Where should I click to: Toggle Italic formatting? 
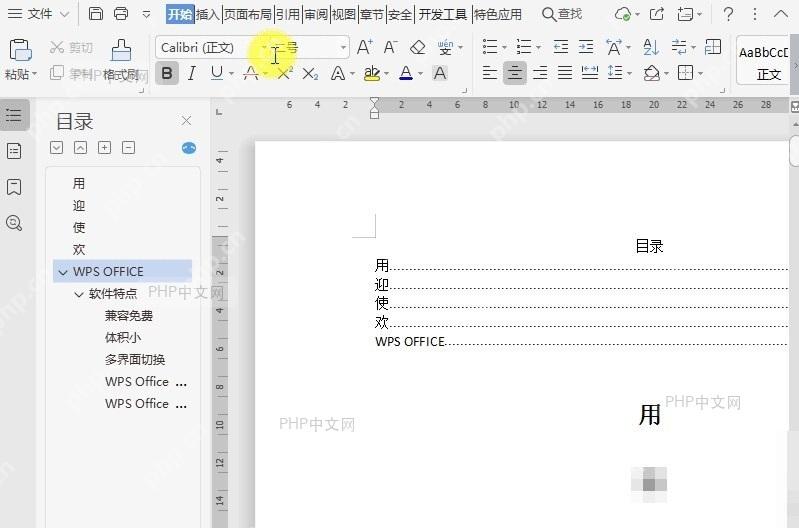(192, 74)
